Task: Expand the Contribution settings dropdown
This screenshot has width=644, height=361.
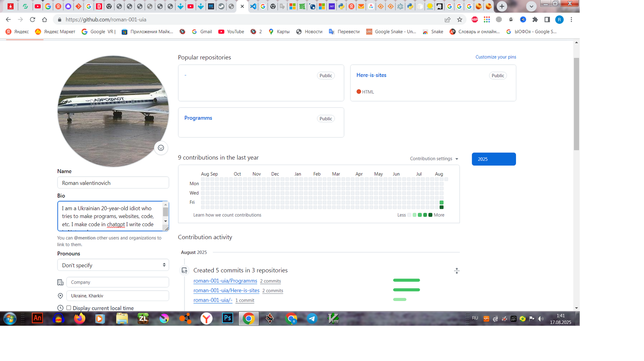Action: tap(434, 159)
